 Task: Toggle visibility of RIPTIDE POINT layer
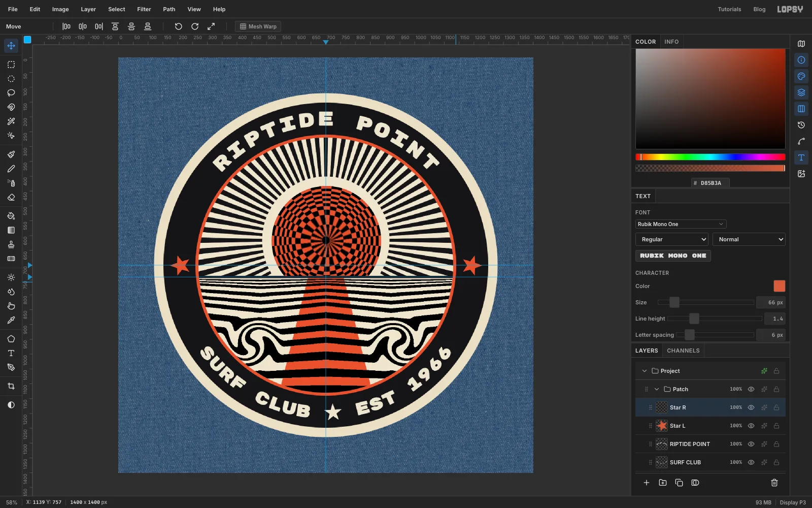[751, 444]
